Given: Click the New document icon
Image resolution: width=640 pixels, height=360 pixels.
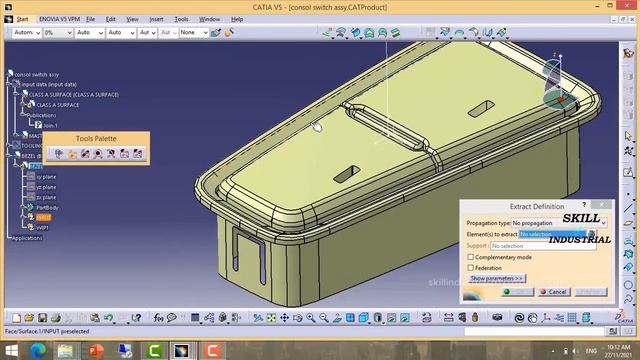Looking at the screenshot, I should tap(16, 318).
